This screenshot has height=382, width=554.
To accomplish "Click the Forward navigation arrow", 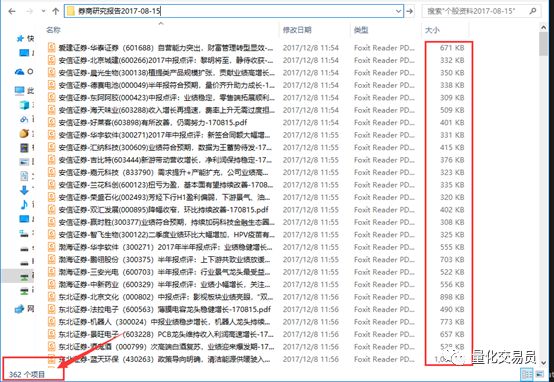I will point(30,11).
